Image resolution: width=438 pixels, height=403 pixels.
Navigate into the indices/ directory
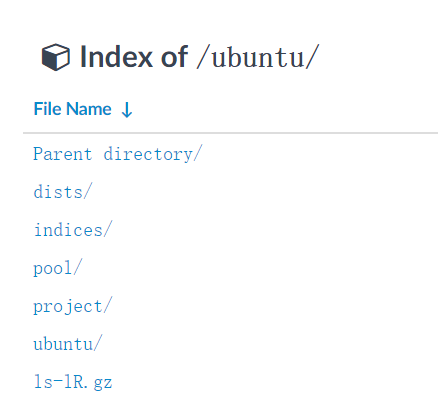73,230
